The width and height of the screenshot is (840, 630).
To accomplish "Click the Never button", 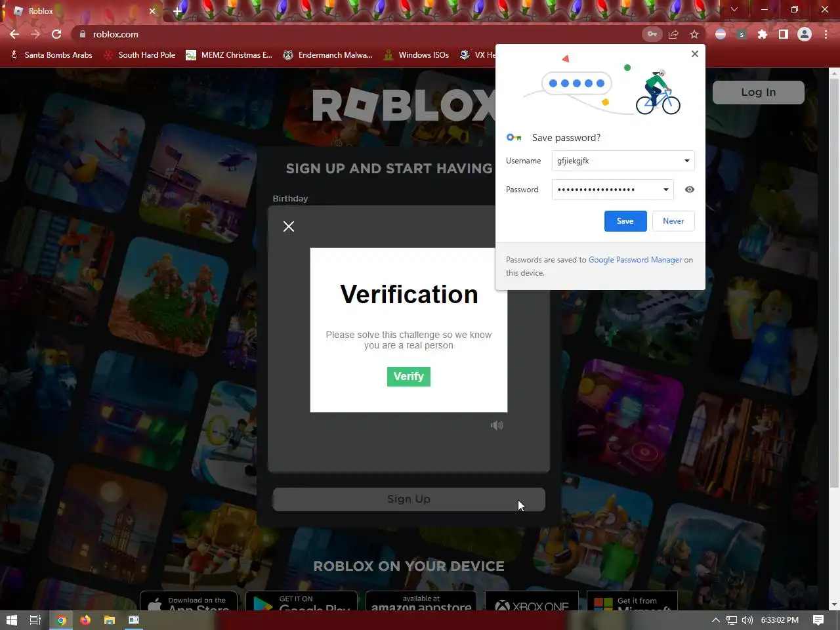I will [673, 221].
